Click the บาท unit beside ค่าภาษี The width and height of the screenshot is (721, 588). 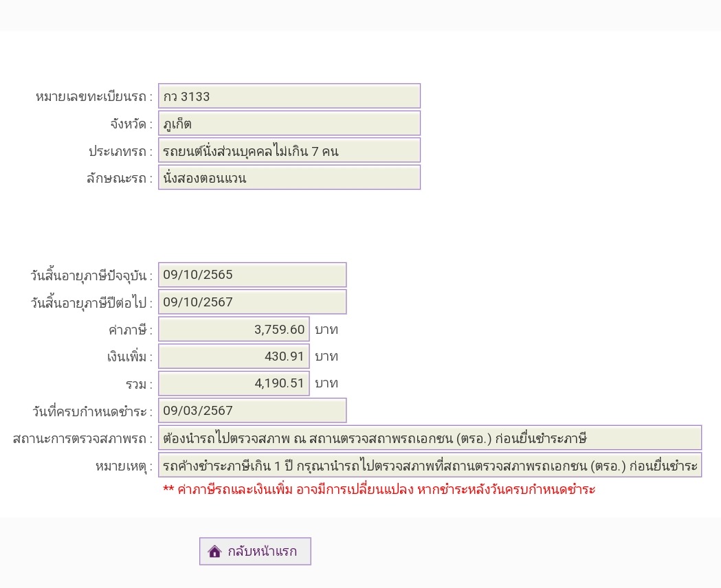(326, 330)
